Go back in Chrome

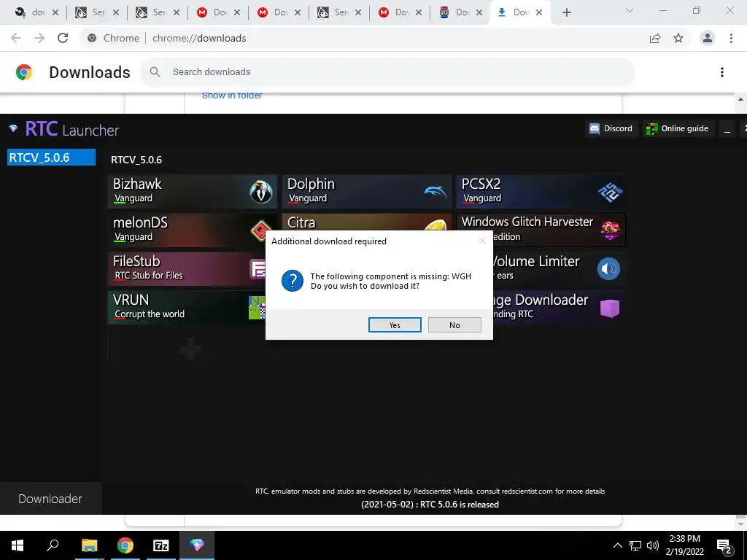(16, 38)
